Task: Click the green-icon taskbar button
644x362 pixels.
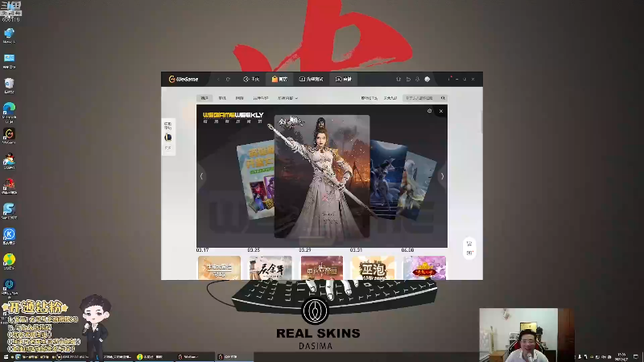Action: (154, 357)
